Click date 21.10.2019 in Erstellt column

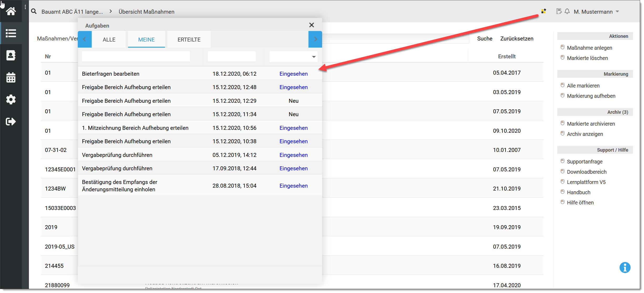coord(507,189)
